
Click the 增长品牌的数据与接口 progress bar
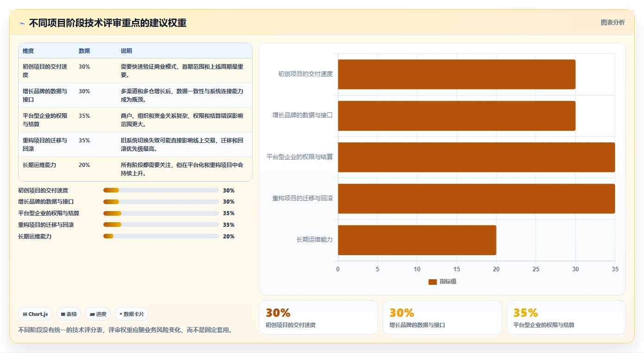click(161, 202)
